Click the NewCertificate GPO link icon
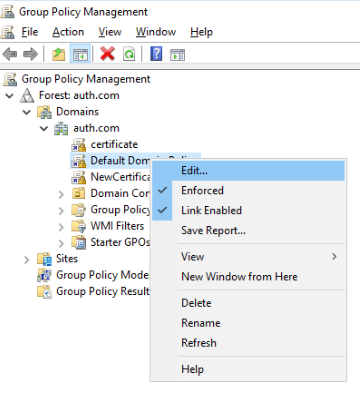 (79, 177)
